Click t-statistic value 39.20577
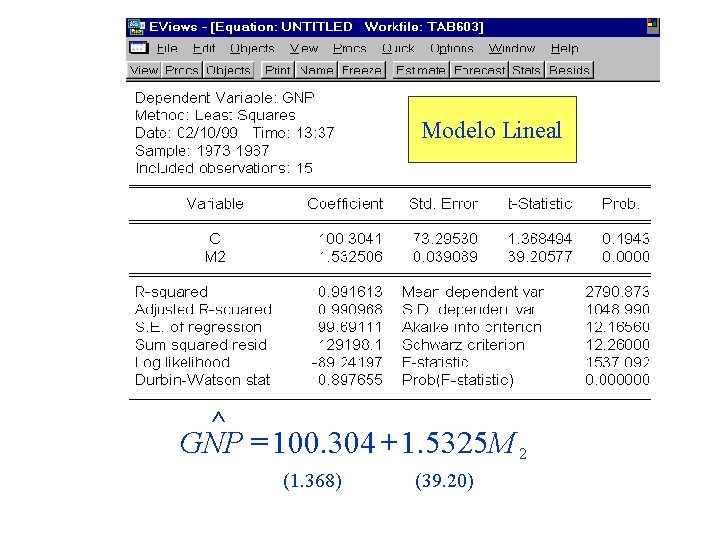720x540 pixels. coord(540,257)
